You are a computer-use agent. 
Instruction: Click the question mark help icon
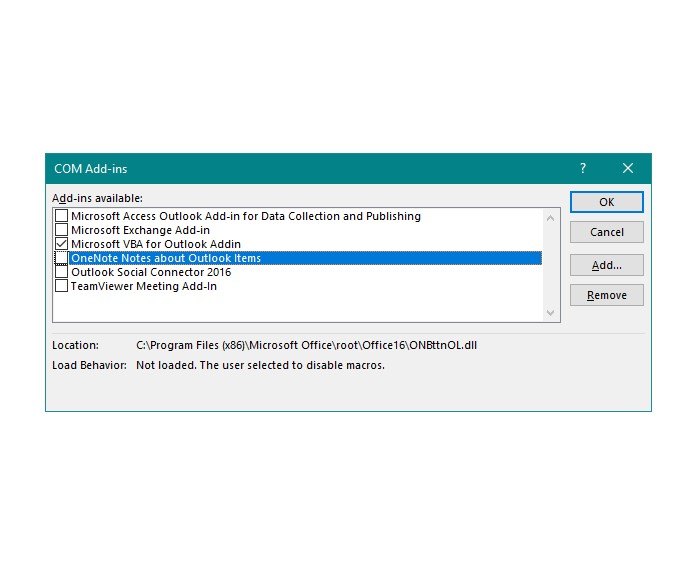(x=583, y=168)
